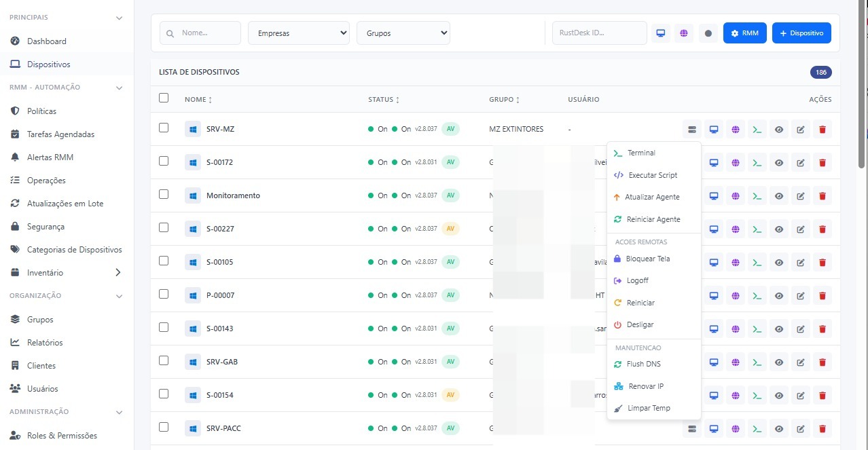Tick the checkbox for S-00227
Image resolution: width=868 pixels, height=450 pixels.
pyautogui.click(x=164, y=227)
